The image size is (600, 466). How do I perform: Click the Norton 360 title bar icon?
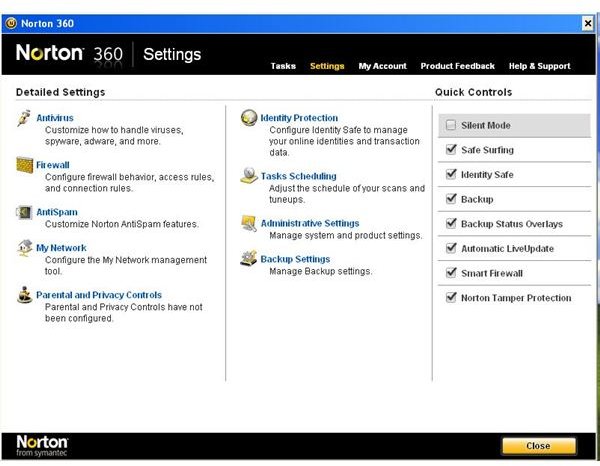click(x=11, y=23)
